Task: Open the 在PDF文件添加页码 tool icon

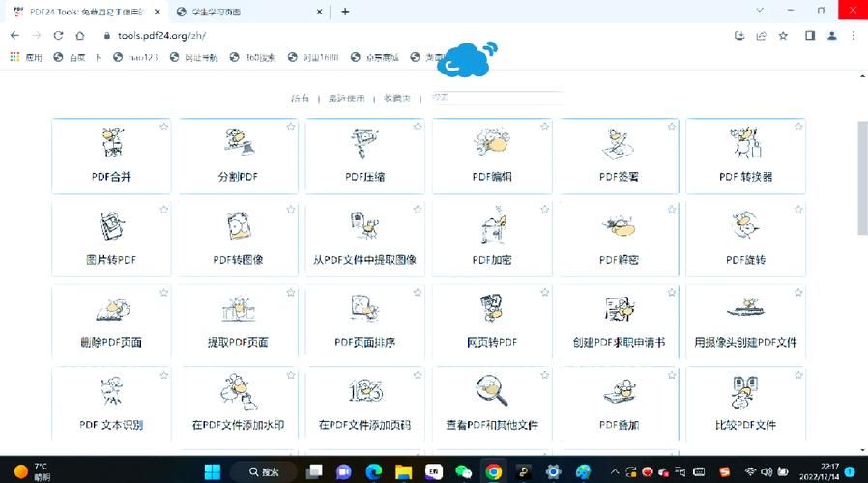Action: point(365,390)
